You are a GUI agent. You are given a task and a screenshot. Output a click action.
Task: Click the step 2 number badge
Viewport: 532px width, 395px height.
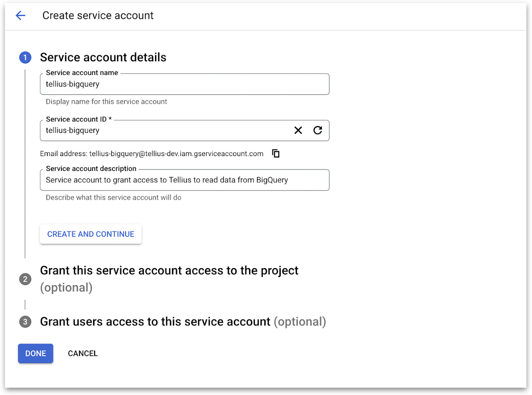[25, 279]
